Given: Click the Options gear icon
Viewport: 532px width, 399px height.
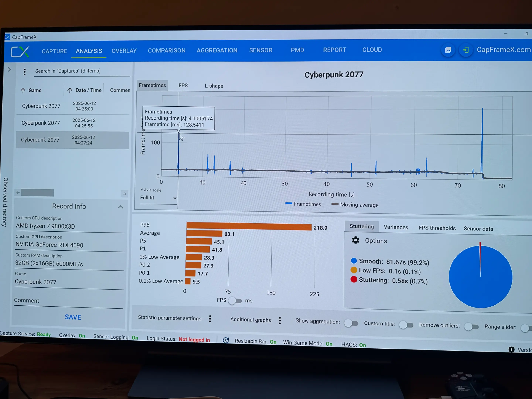Looking at the screenshot, I should (x=355, y=240).
